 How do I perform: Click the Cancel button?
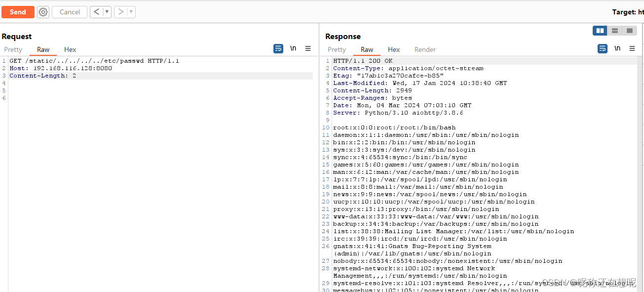click(70, 12)
